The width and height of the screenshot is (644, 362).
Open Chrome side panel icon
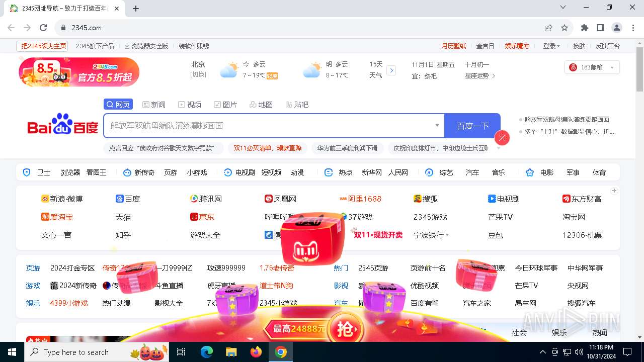coord(601,28)
